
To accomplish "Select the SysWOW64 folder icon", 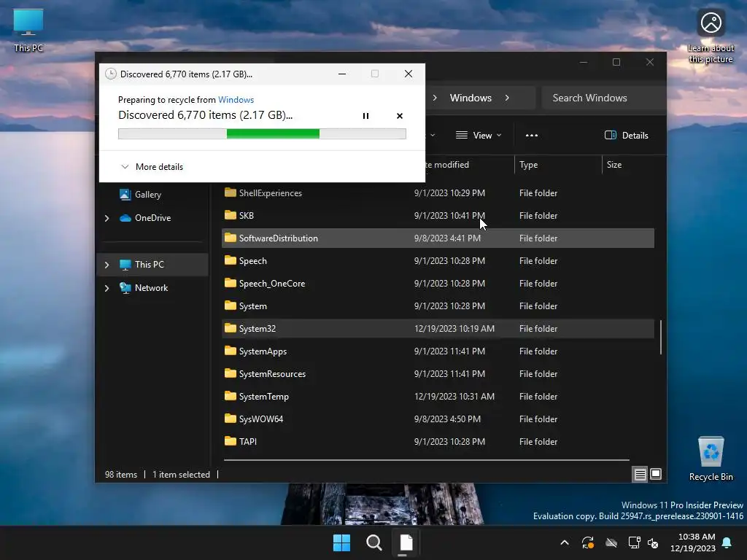I will click(231, 419).
